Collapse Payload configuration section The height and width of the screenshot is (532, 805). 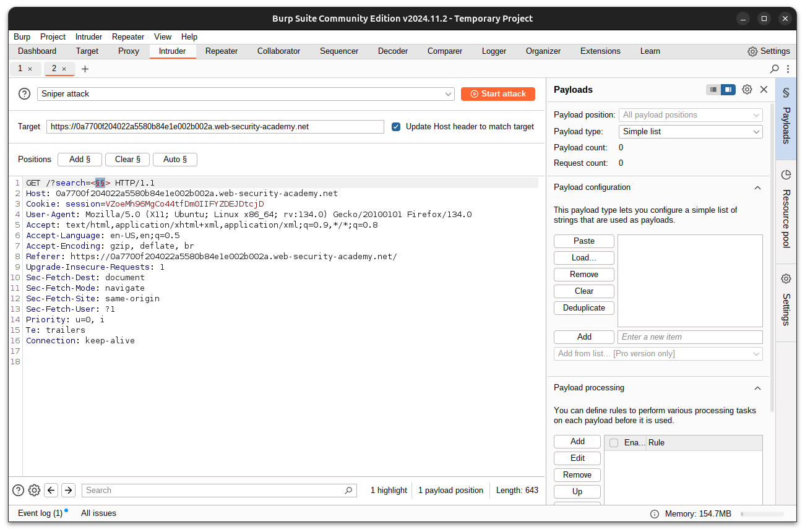757,187
